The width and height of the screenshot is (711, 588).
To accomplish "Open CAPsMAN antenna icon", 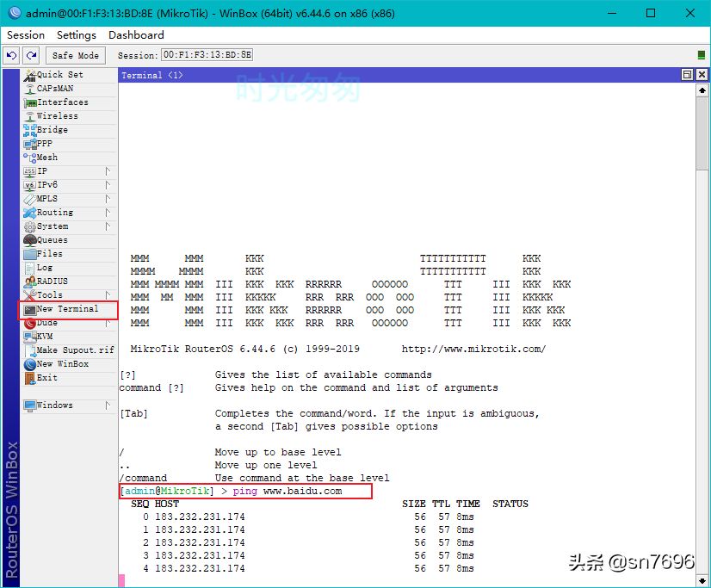I will pos(30,89).
